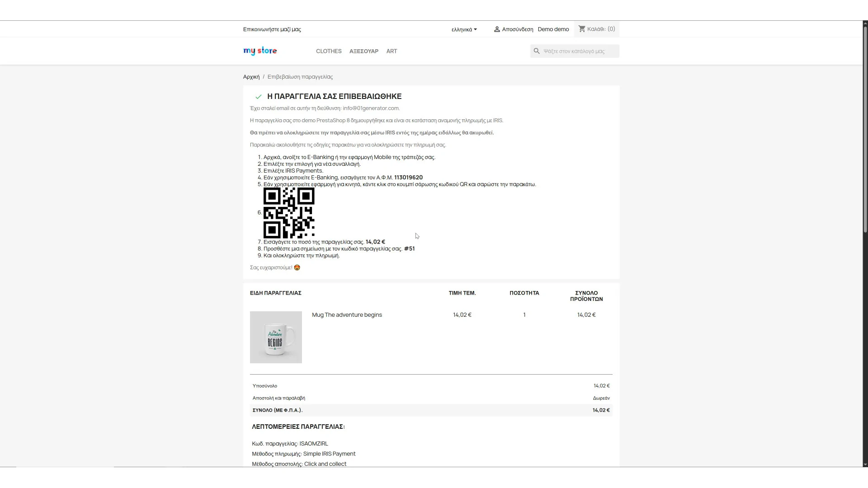868x488 pixels.
Task: Open the Demo demo account link
Action: [553, 29]
